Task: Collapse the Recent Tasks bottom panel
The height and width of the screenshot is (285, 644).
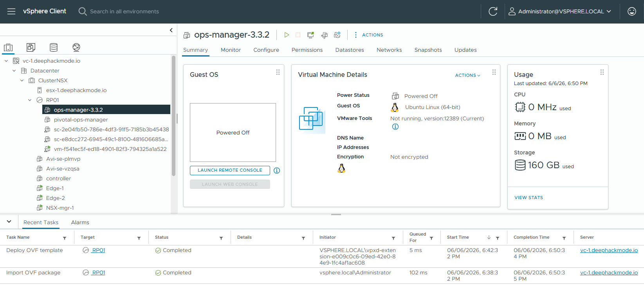Action: [9, 221]
